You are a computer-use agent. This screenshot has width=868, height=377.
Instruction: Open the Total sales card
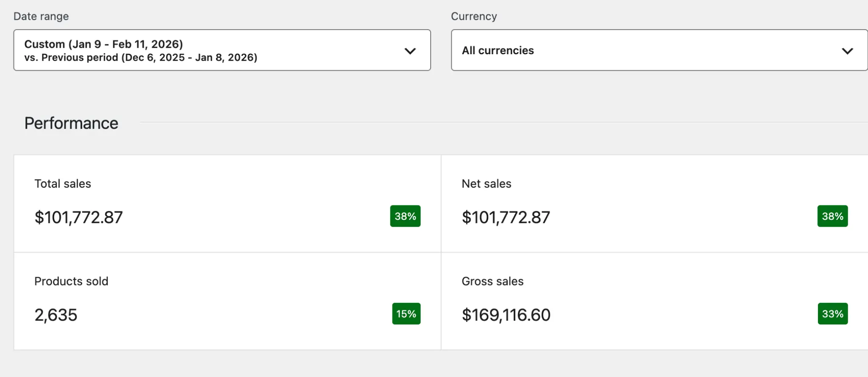point(228,204)
